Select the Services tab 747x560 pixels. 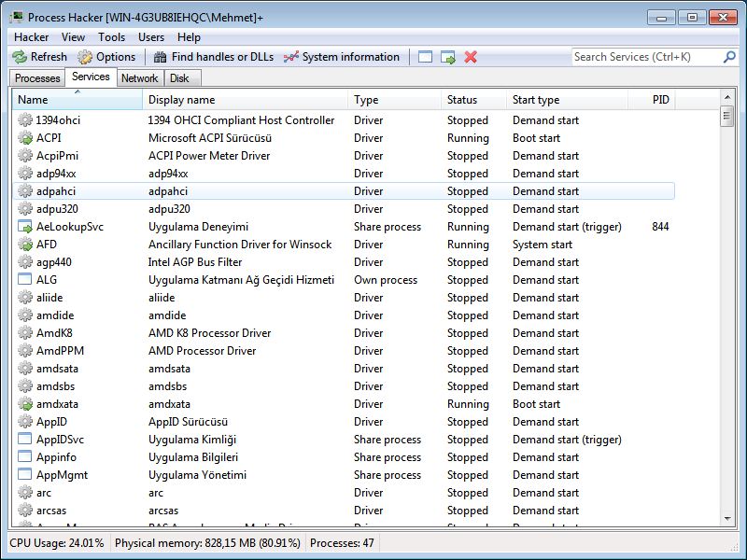pyautogui.click(x=91, y=77)
